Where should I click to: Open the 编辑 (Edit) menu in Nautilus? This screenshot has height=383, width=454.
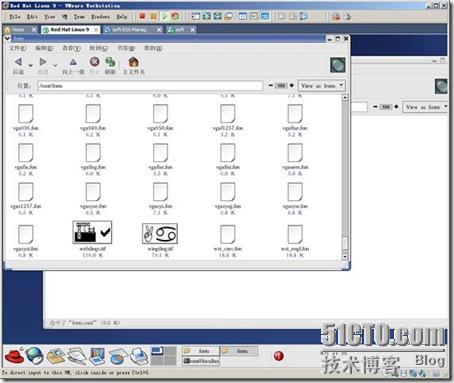[x=44, y=48]
